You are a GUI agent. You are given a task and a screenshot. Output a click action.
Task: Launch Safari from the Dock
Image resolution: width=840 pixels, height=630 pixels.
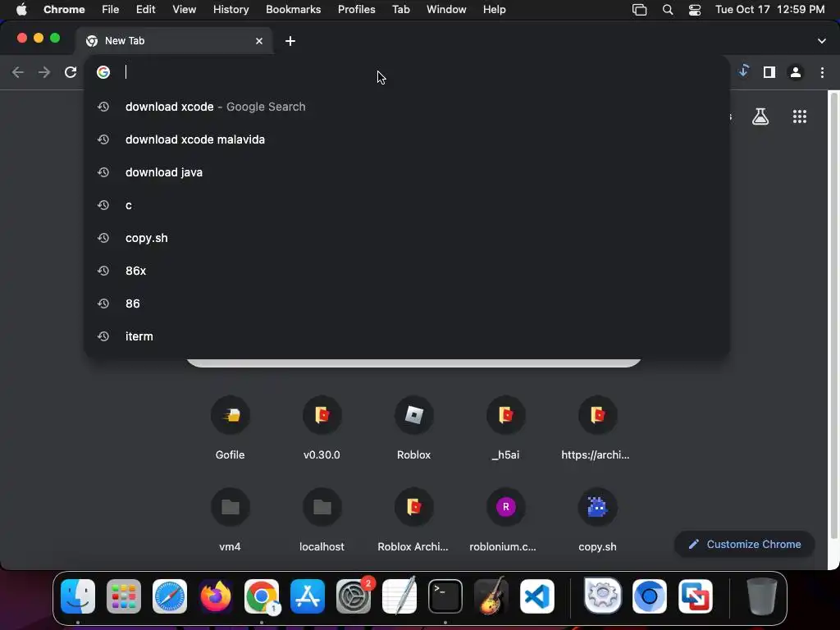[170, 596]
